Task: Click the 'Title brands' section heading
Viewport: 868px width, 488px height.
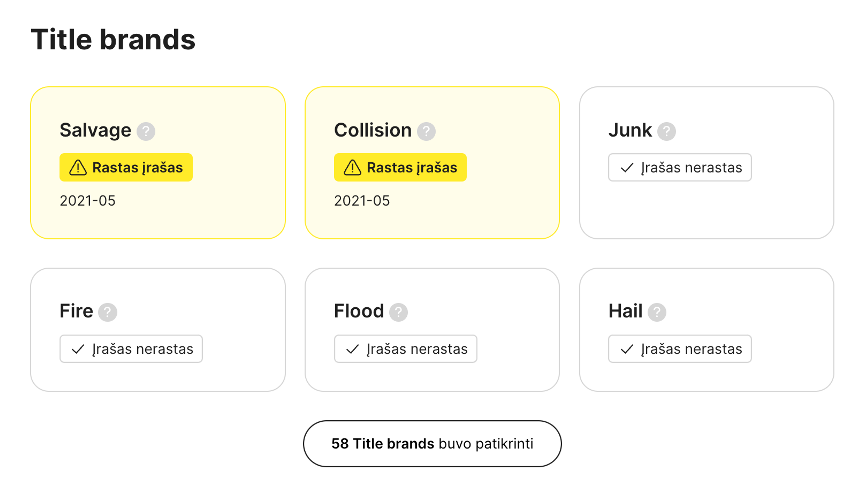Action: pyautogui.click(x=113, y=39)
